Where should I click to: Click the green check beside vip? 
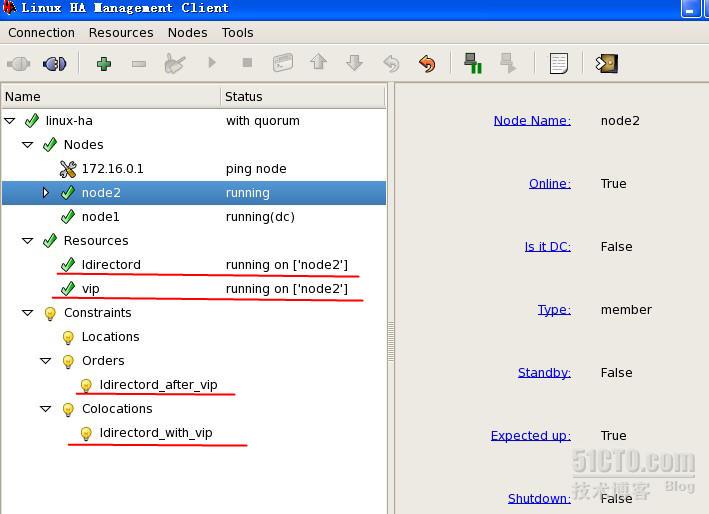point(68,288)
